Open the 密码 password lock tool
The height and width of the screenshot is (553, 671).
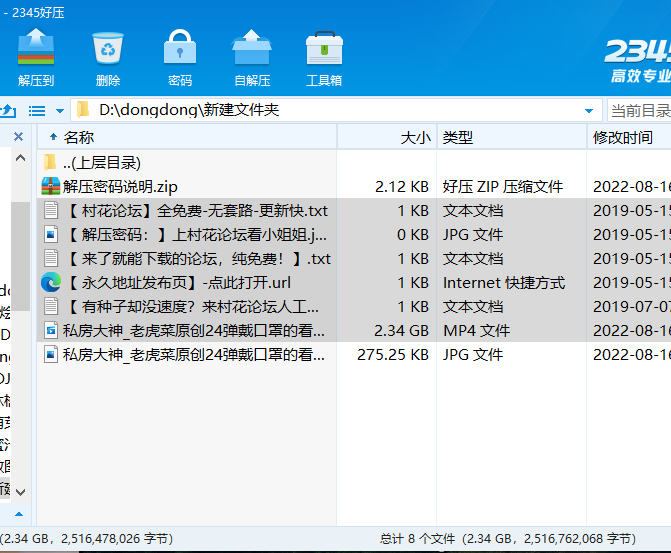(180, 58)
